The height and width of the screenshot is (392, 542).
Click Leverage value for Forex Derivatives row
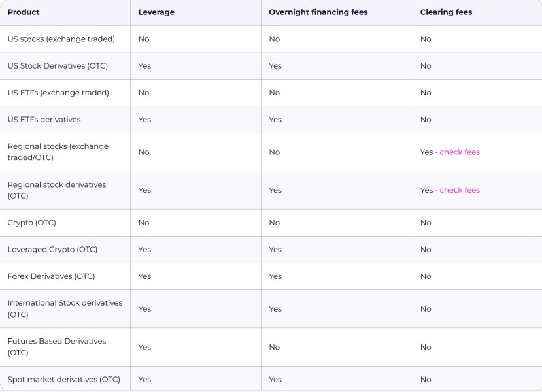tap(144, 276)
